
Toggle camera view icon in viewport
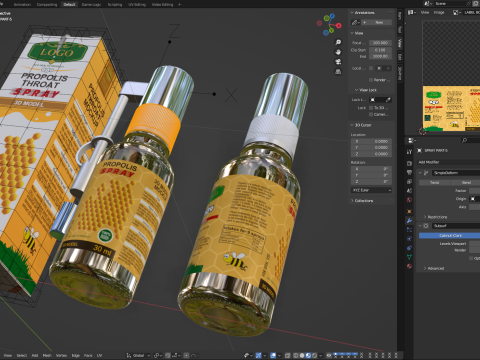tap(338, 62)
